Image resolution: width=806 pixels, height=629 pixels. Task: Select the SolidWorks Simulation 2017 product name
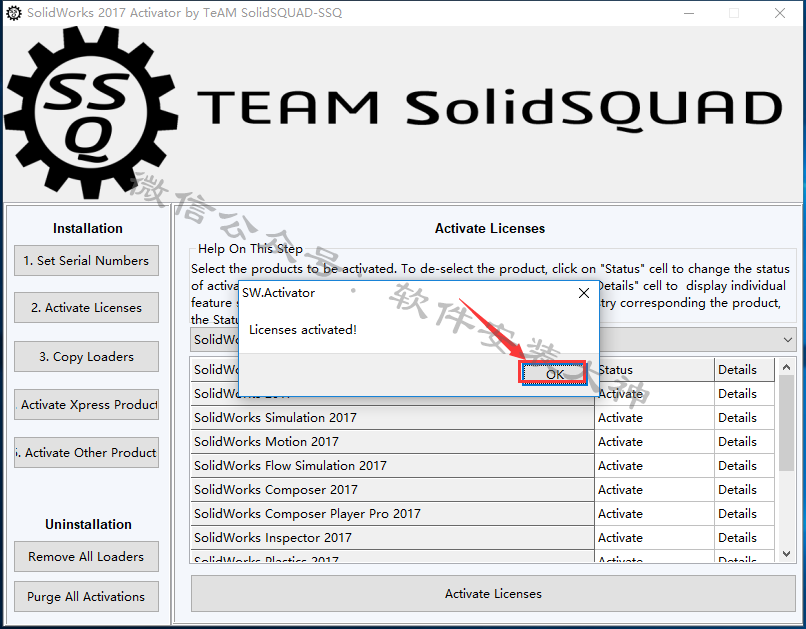[393, 418]
